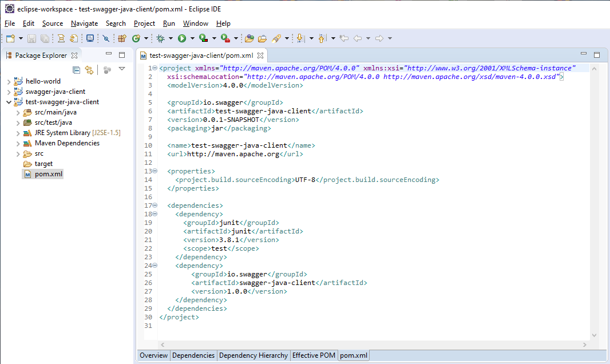Click the Open Task folder icon
The width and height of the screenshot is (610, 364).
[262, 38]
